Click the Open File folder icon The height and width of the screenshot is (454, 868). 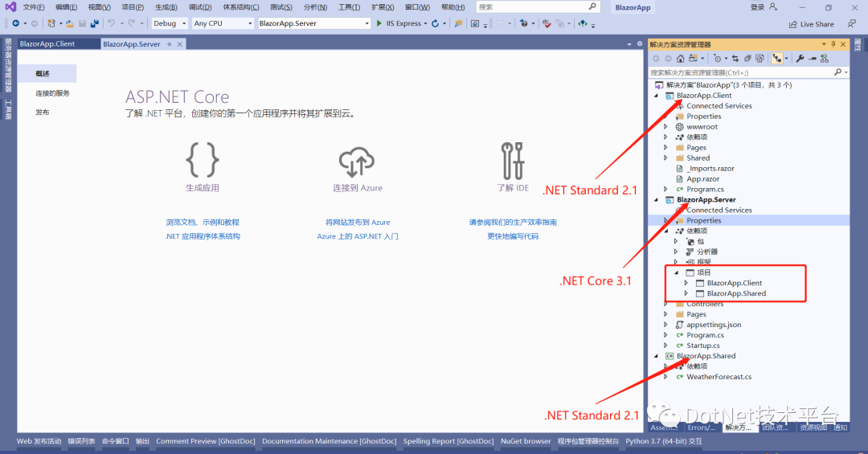70,23
